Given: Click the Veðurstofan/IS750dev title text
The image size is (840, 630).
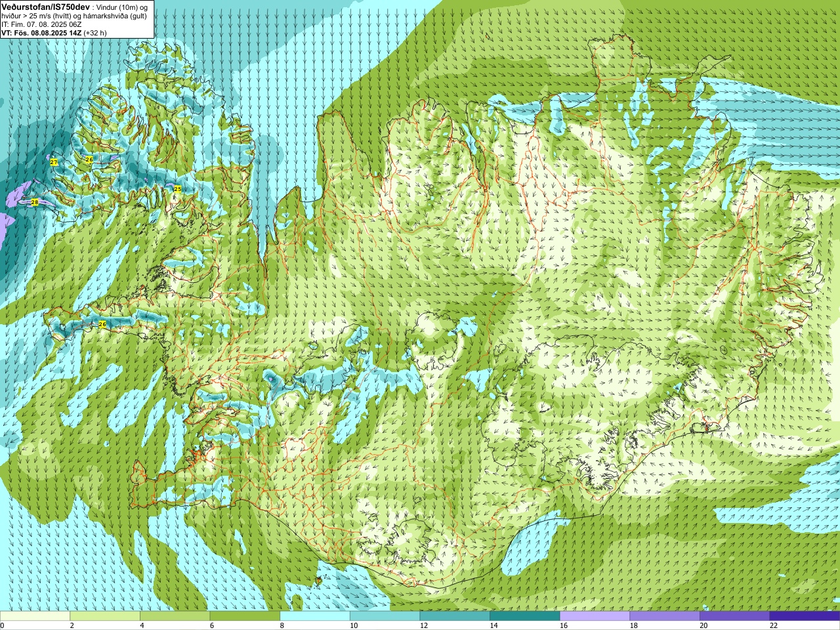Looking at the screenshot, I should click(45, 7).
